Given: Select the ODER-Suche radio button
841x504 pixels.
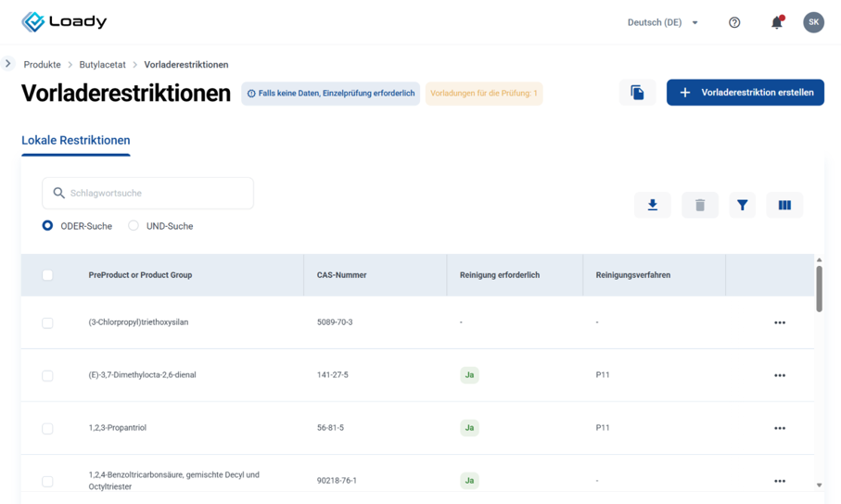Looking at the screenshot, I should 47,226.
